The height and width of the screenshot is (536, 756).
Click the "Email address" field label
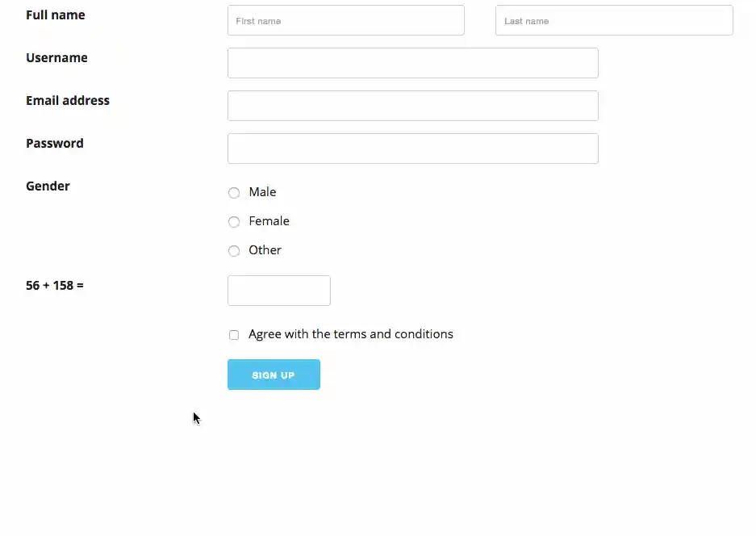[x=68, y=100]
